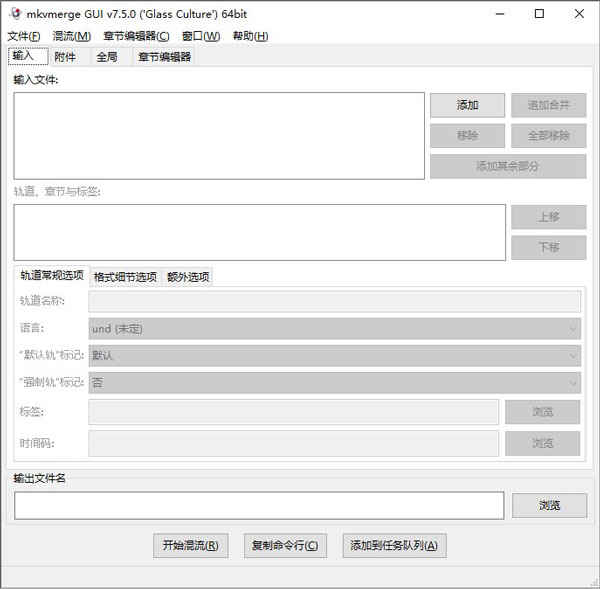
Task: Open the 混流(M) menu
Action: [72, 36]
